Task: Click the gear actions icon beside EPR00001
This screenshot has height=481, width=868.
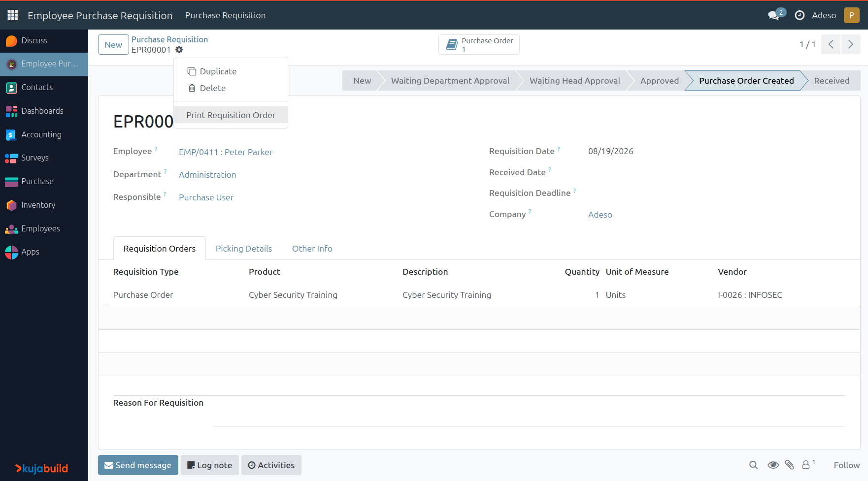Action: tap(179, 50)
